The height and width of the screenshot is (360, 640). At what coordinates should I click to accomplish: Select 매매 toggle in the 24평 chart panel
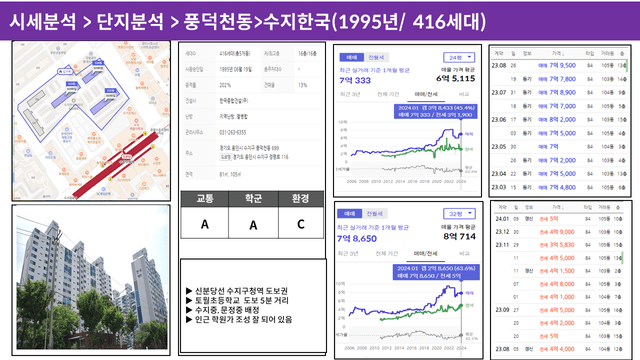point(351,58)
